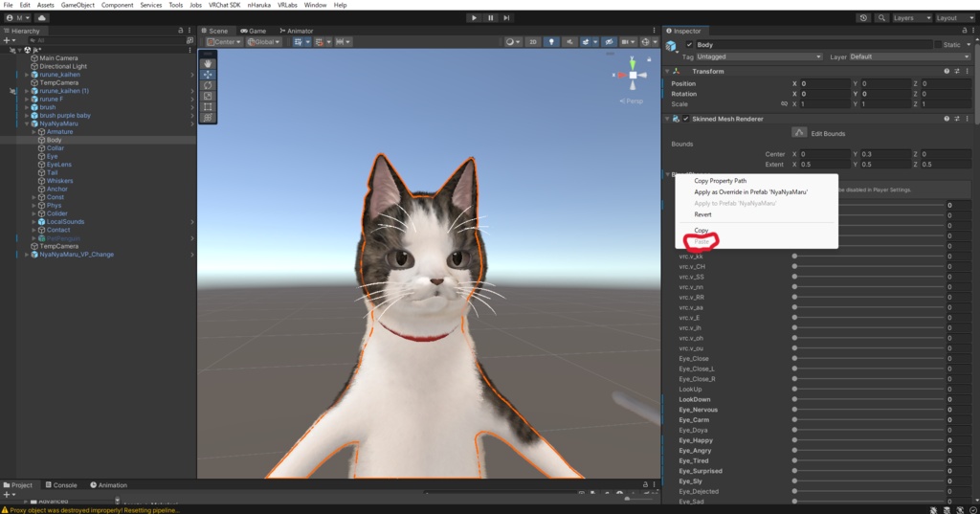
Task: Select the Rect transform tool
Action: (208, 106)
